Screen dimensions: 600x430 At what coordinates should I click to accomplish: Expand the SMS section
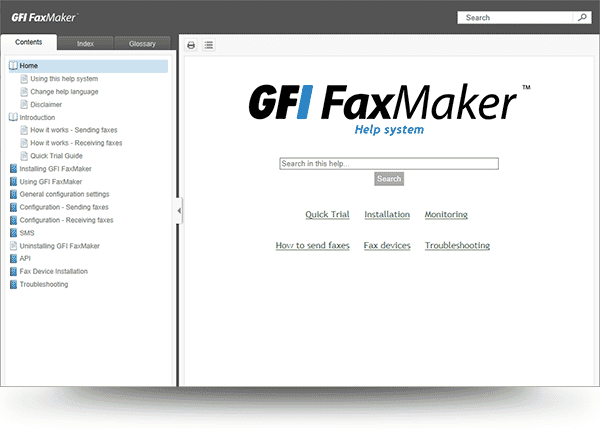coord(27,233)
